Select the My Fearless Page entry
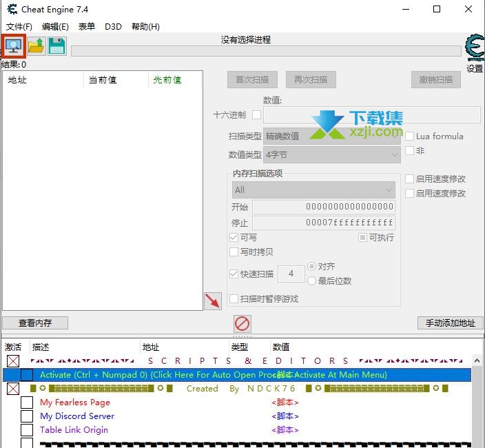 pos(75,403)
